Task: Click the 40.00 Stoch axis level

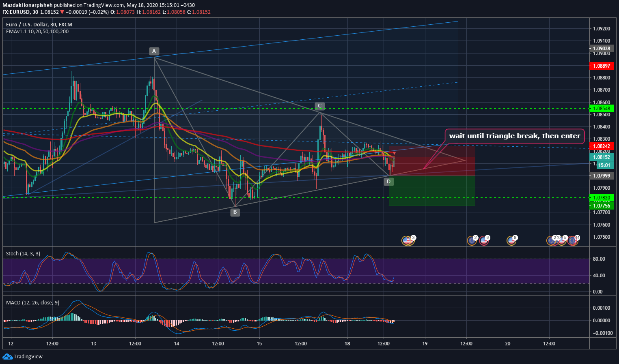Action: 599,276
